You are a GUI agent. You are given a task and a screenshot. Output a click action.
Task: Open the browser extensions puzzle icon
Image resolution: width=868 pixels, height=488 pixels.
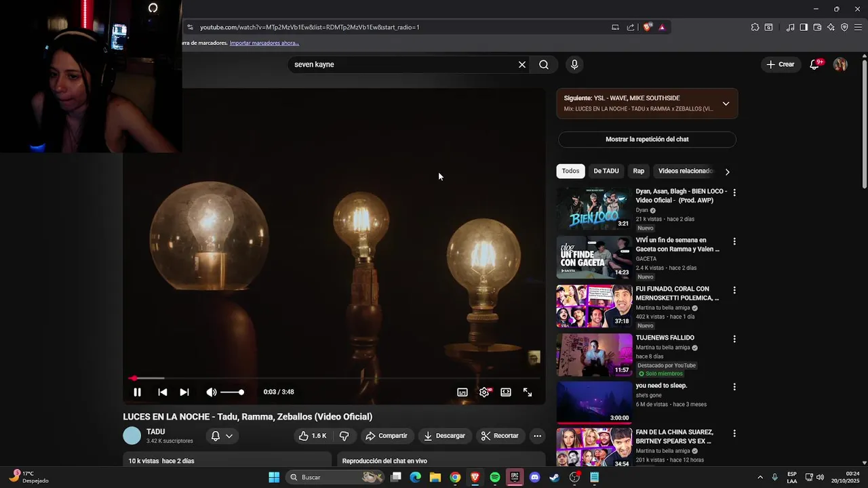pos(755,27)
